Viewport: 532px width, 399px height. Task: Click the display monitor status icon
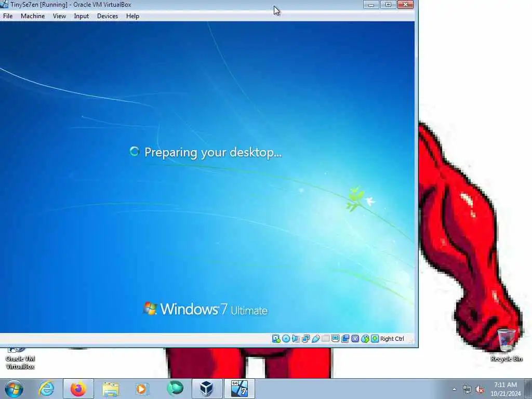click(335, 339)
